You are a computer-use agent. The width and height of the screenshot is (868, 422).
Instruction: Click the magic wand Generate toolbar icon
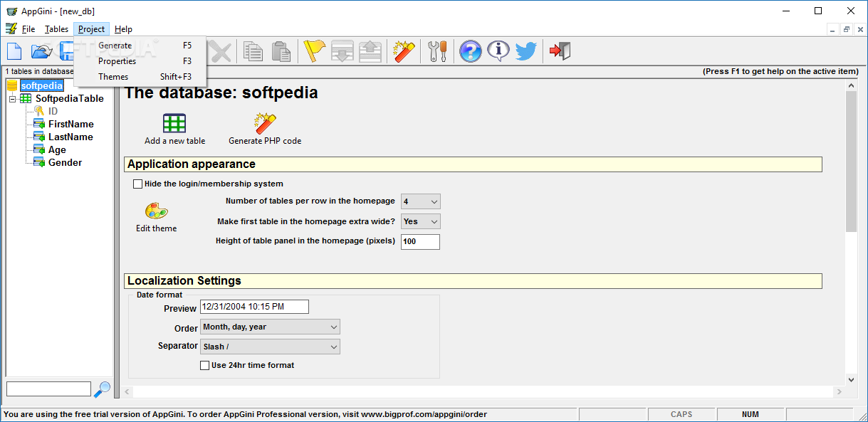point(404,51)
